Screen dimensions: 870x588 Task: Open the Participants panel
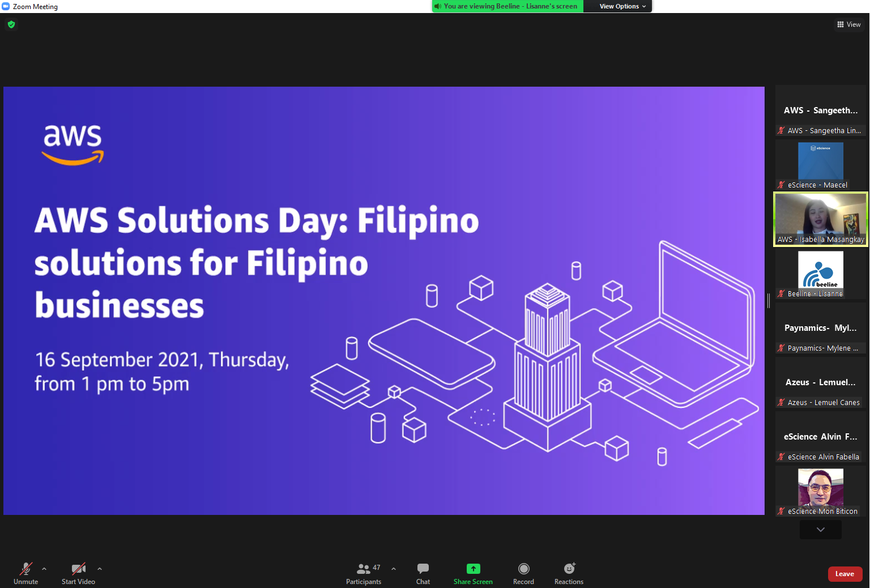pyautogui.click(x=364, y=573)
